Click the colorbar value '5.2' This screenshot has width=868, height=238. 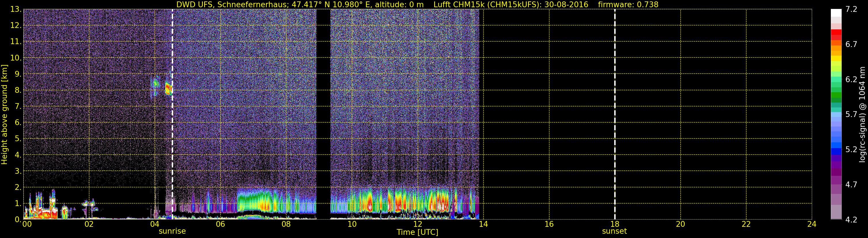click(851, 150)
